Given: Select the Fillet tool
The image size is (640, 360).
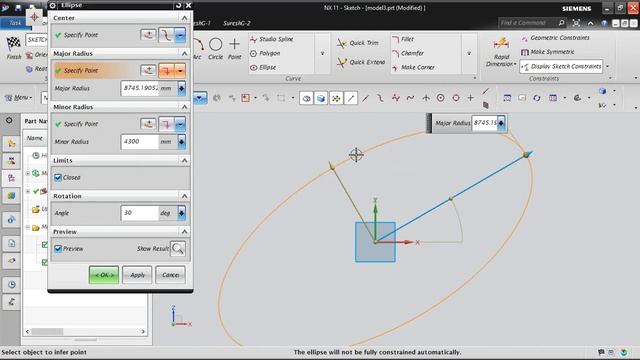Looking at the screenshot, I should pos(403,39).
